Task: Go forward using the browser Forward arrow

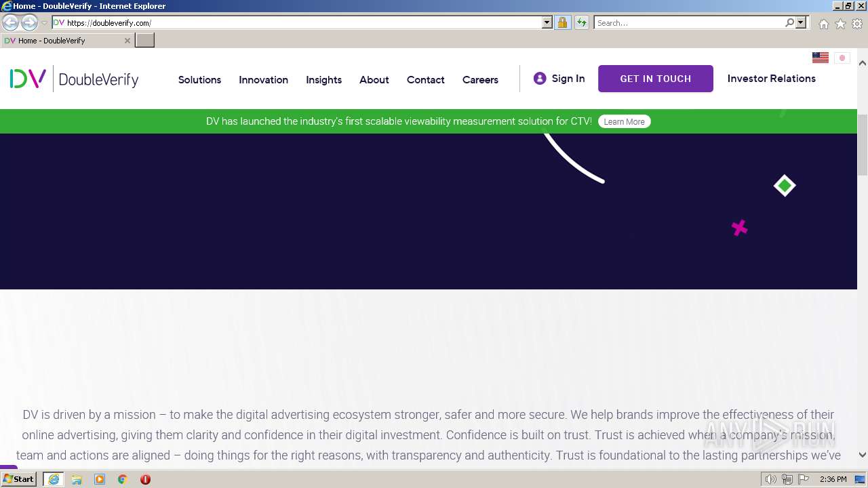Action: (x=29, y=22)
